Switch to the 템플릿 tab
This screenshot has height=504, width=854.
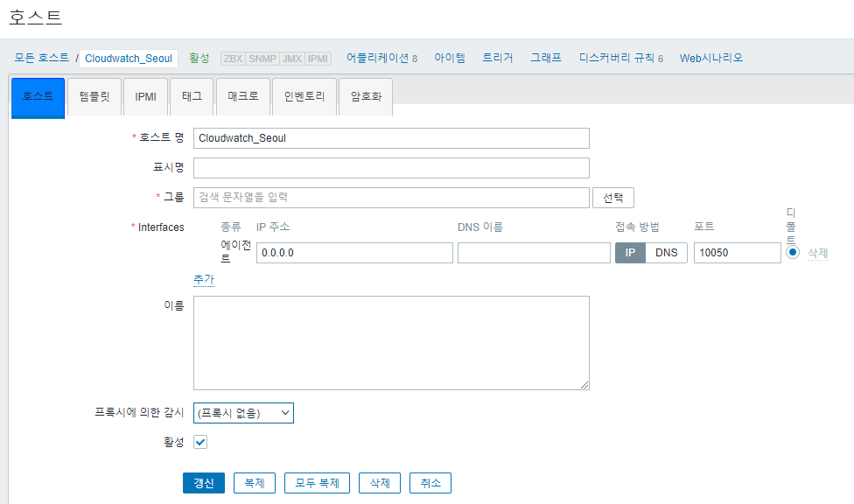point(94,97)
